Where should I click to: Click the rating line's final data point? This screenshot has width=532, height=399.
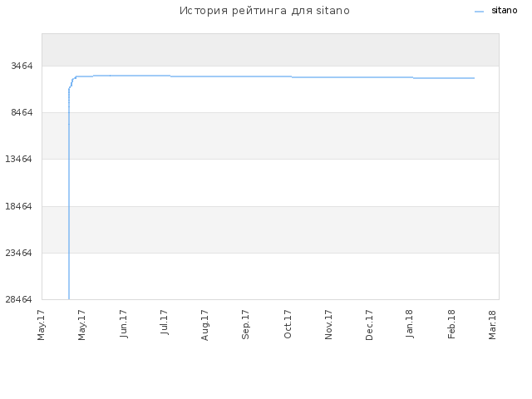474,78
